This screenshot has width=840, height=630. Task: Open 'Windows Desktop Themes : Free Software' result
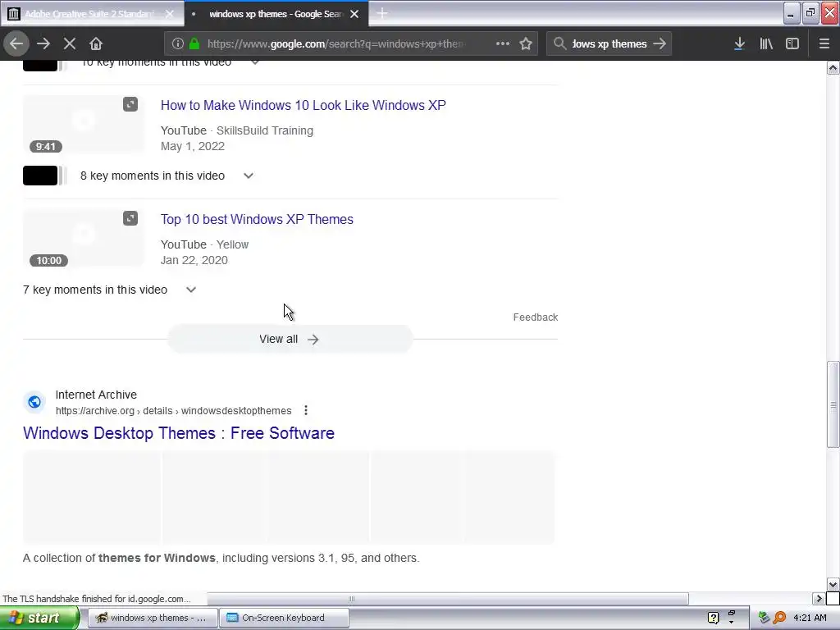point(179,433)
